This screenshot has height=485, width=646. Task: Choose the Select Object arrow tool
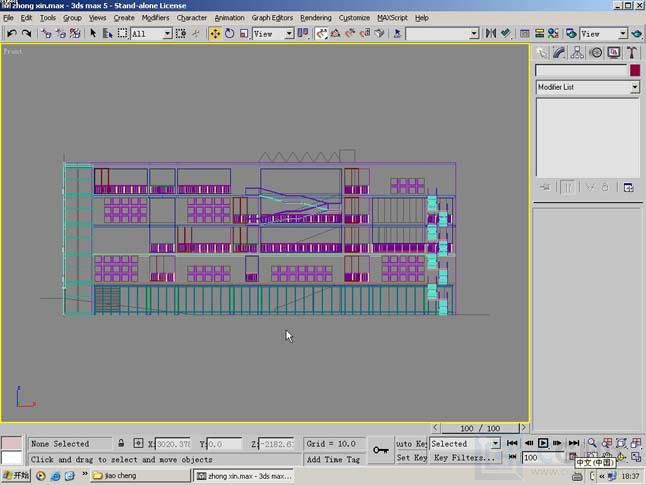click(x=93, y=33)
